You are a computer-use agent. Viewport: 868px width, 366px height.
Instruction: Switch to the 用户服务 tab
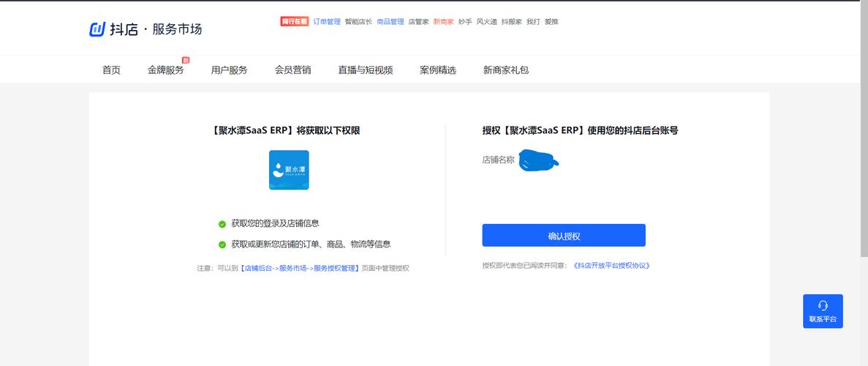(229, 70)
